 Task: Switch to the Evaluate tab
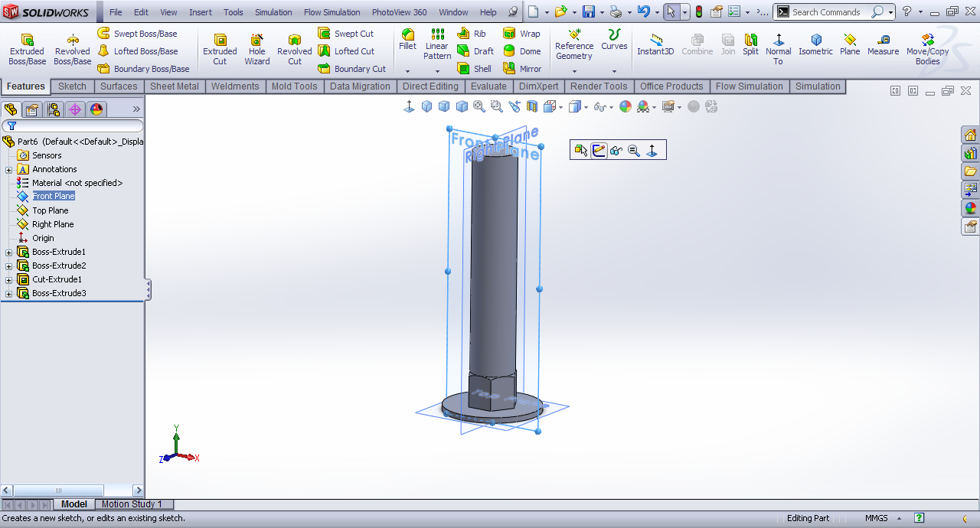pos(488,86)
